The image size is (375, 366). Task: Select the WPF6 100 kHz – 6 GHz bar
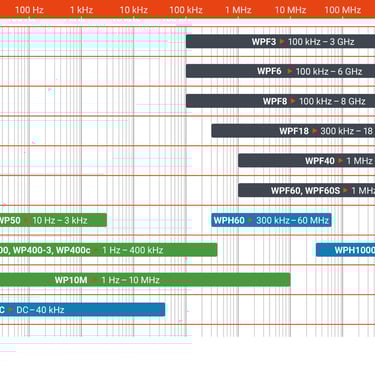tap(280, 71)
